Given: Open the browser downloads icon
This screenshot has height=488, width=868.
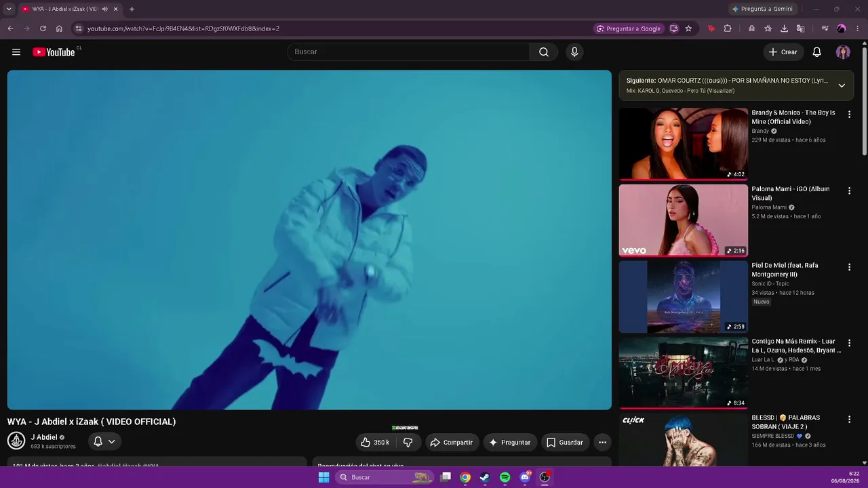Looking at the screenshot, I should [784, 28].
